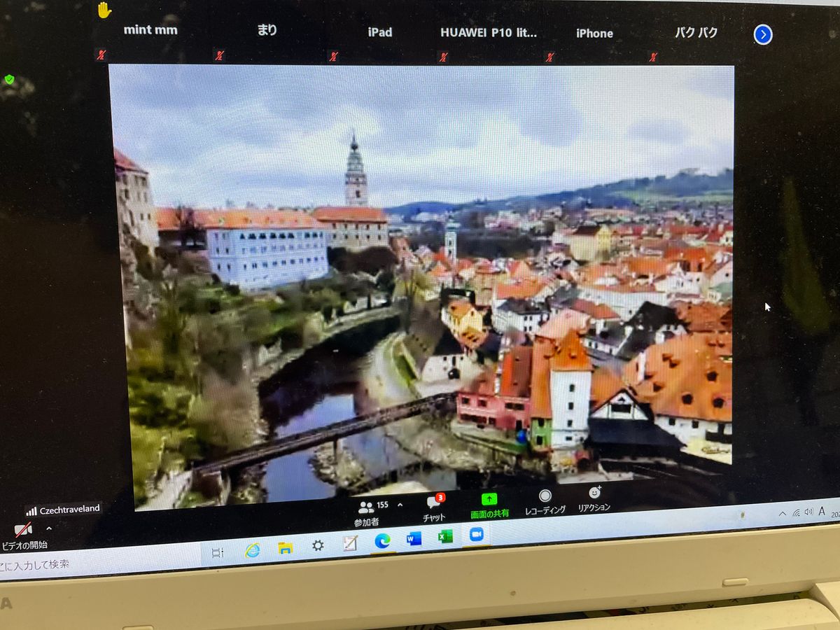Expand video options arrow beside ビデオの開始
The image size is (840, 630).
pos(49,528)
